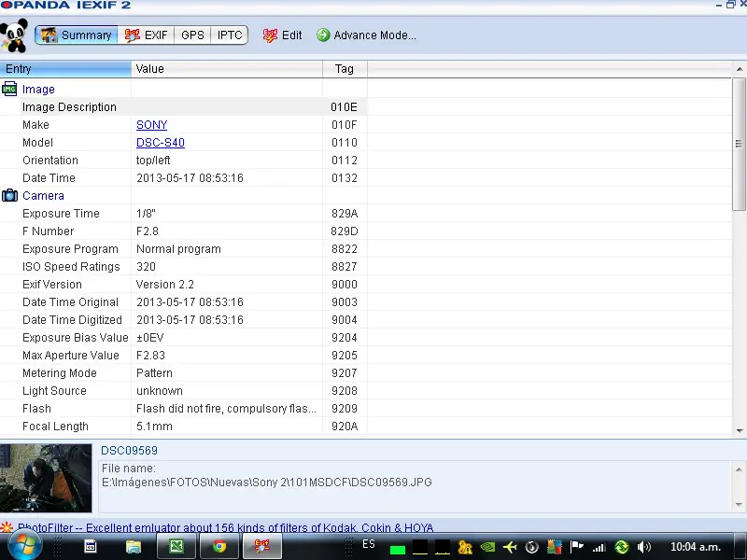This screenshot has width=747, height=560.
Task: Click the main list scroll down arrow
Action: point(740,431)
